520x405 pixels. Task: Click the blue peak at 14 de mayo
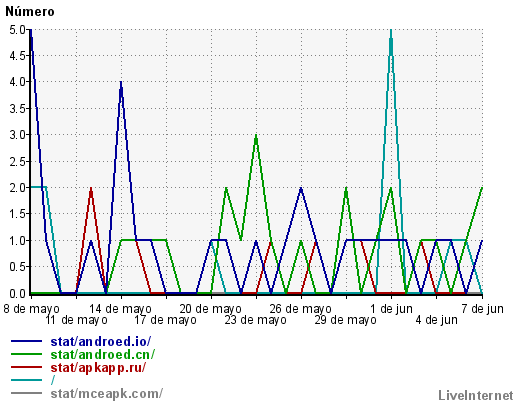coord(121,82)
